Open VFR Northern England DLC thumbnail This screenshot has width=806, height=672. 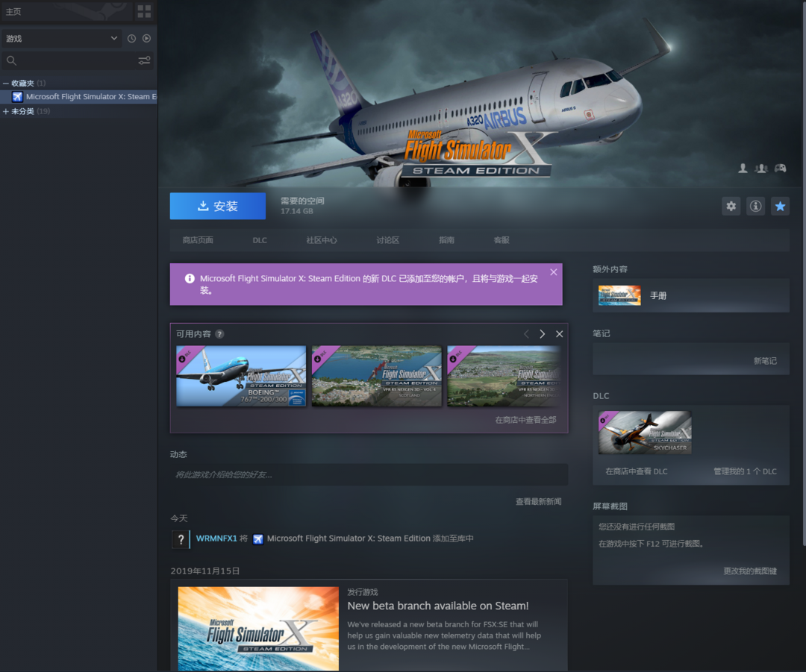[504, 376]
